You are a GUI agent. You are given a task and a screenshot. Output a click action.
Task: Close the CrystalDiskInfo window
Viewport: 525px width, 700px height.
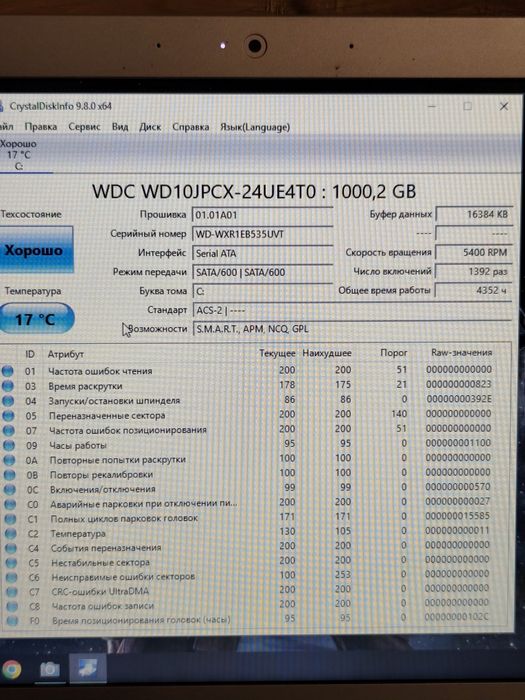504,106
